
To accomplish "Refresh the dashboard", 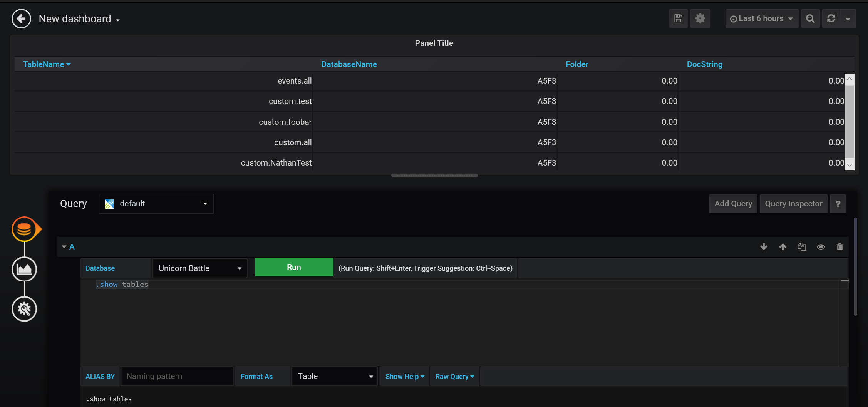I will coord(831,18).
